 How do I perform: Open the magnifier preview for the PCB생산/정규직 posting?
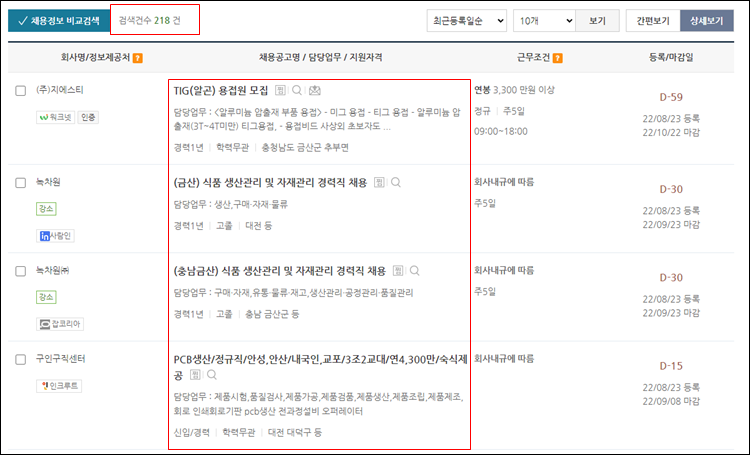pyautogui.click(x=211, y=375)
